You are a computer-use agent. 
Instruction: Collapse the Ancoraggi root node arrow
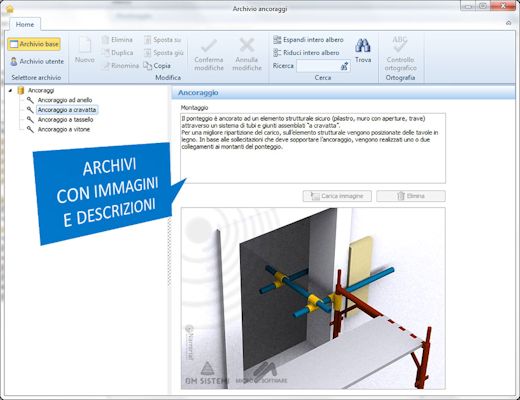(10, 90)
